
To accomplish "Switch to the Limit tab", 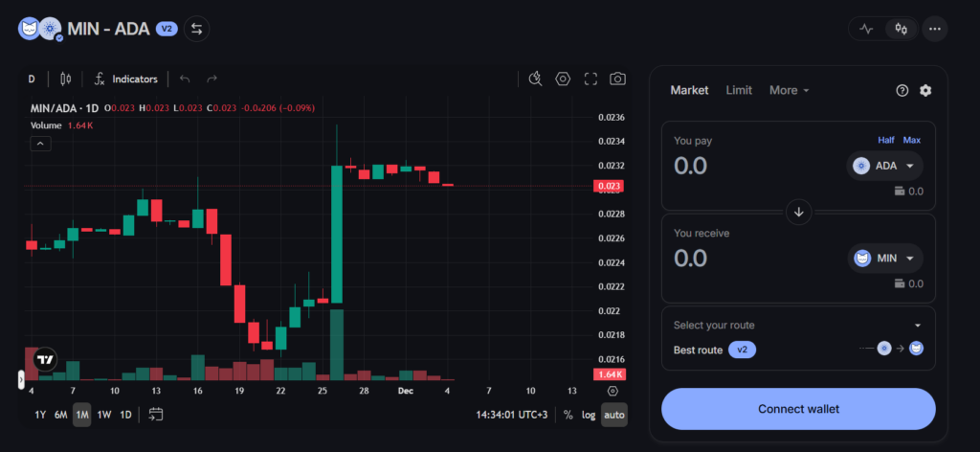I will point(739,90).
